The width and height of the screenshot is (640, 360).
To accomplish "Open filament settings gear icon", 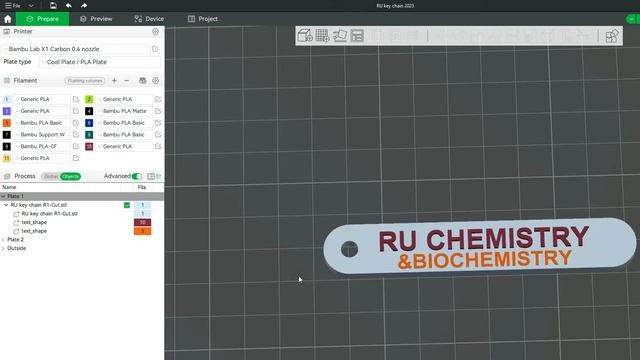I will pyautogui.click(x=156, y=81).
